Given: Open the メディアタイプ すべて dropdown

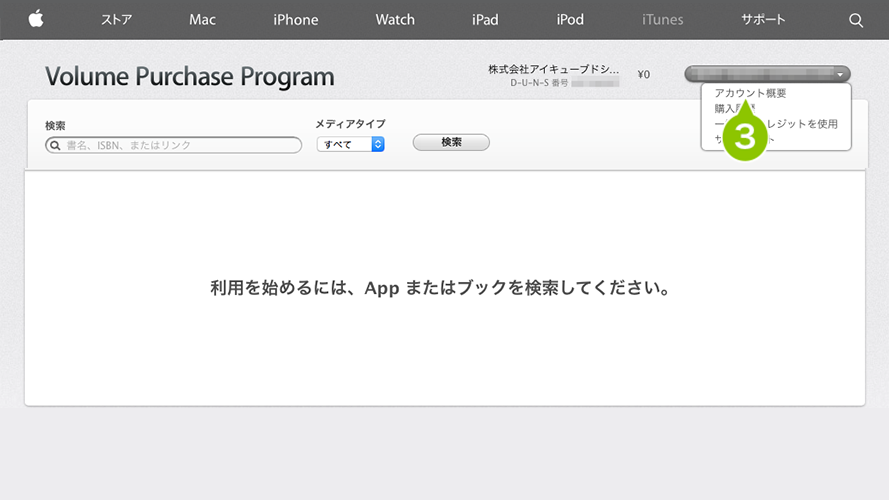Looking at the screenshot, I should [350, 145].
